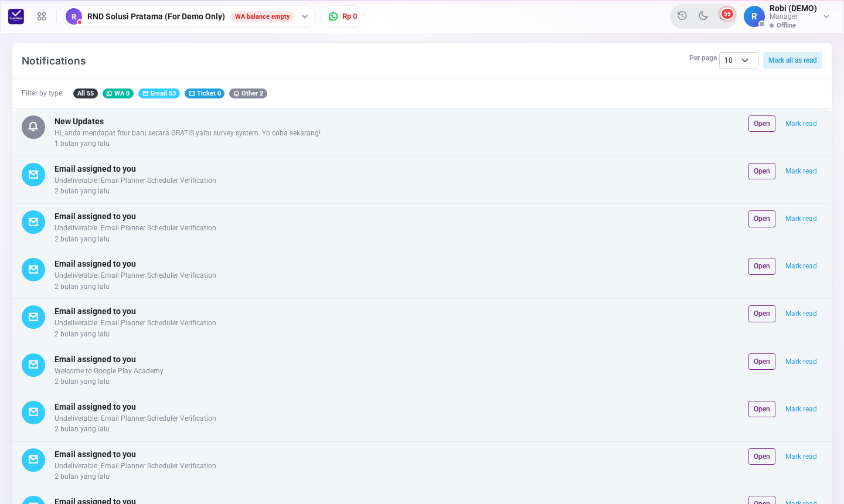844x504 pixels.
Task: Mark the New Updates notification as read
Action: point(801,124)
